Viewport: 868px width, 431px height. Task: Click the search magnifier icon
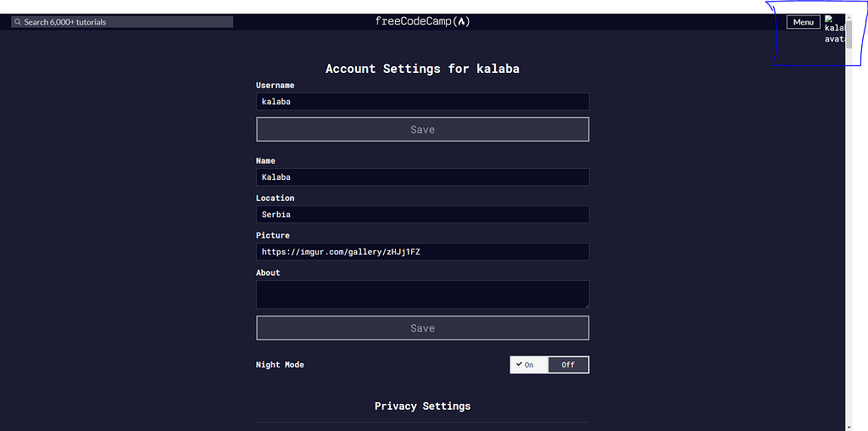click(17, 22)
